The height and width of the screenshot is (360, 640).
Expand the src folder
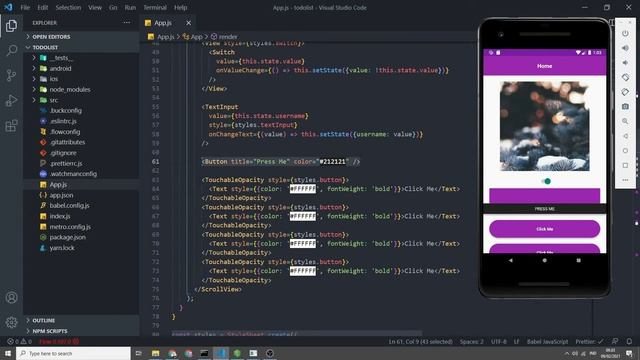pos(53,100)
